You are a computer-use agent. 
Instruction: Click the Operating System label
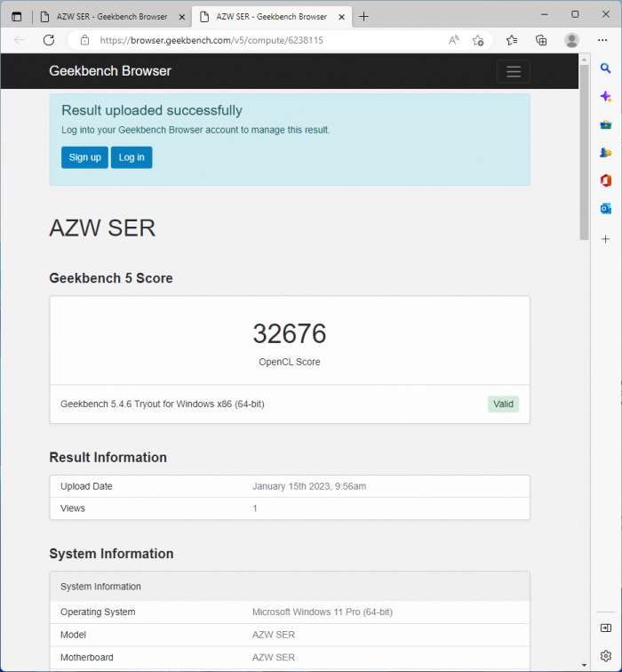[98, 612]
